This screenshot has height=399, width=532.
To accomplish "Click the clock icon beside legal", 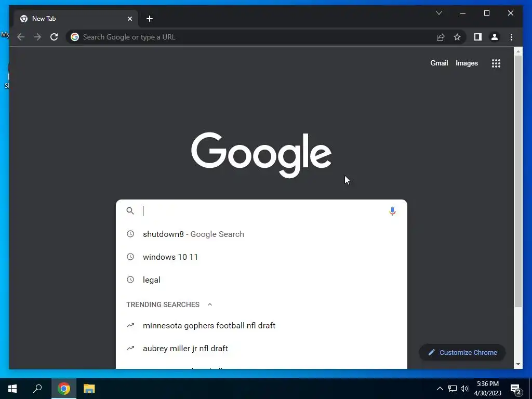I will click(130, 280).
